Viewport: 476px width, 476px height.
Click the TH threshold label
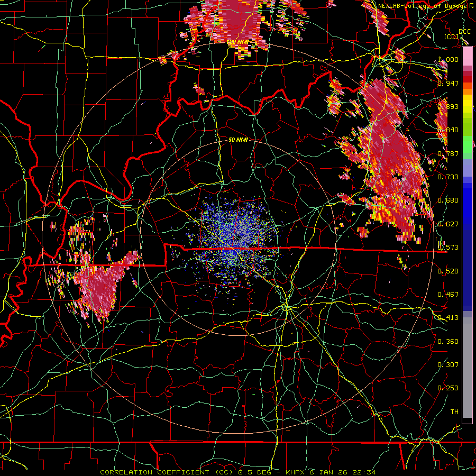pyautogui.click(x=454, y=412)
